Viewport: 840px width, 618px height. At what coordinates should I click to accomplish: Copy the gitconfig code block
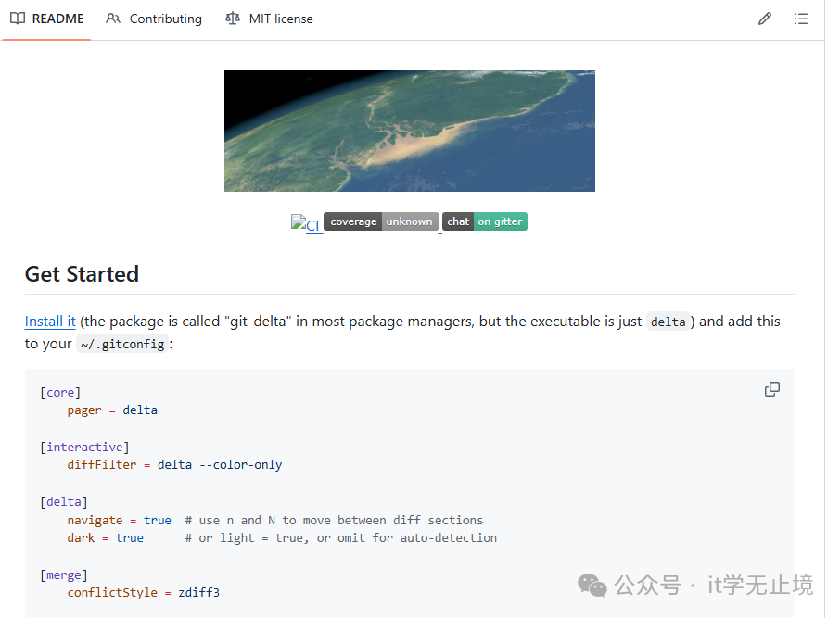point(771,389)
